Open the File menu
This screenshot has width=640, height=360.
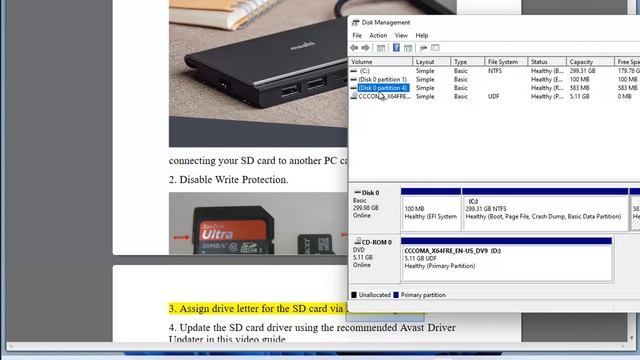coord(357,36)
